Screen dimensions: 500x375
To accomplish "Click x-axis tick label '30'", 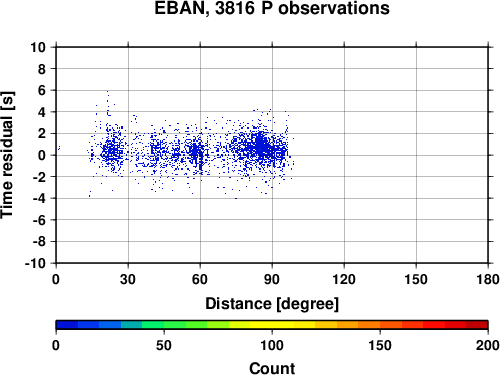I will point(128,279).
